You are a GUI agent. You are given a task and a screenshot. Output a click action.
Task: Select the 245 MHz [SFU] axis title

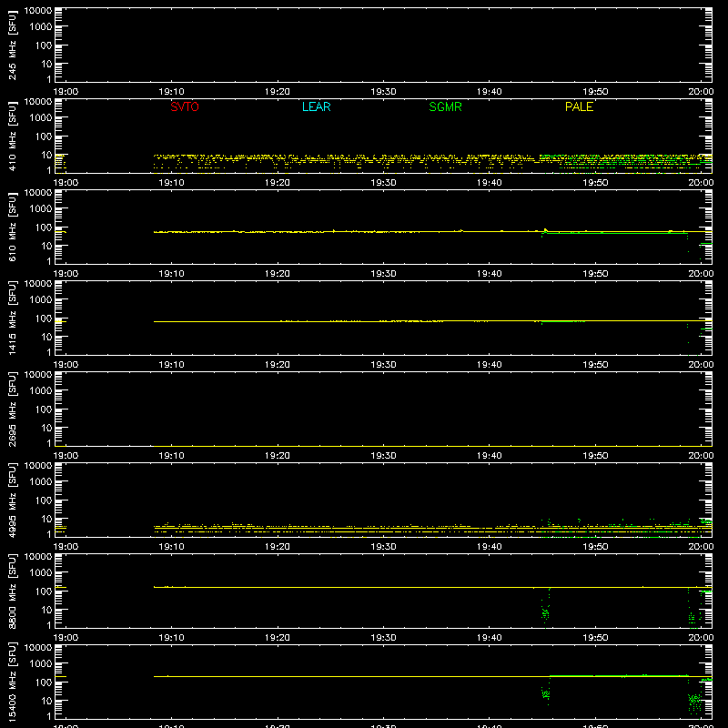[13, 45]
